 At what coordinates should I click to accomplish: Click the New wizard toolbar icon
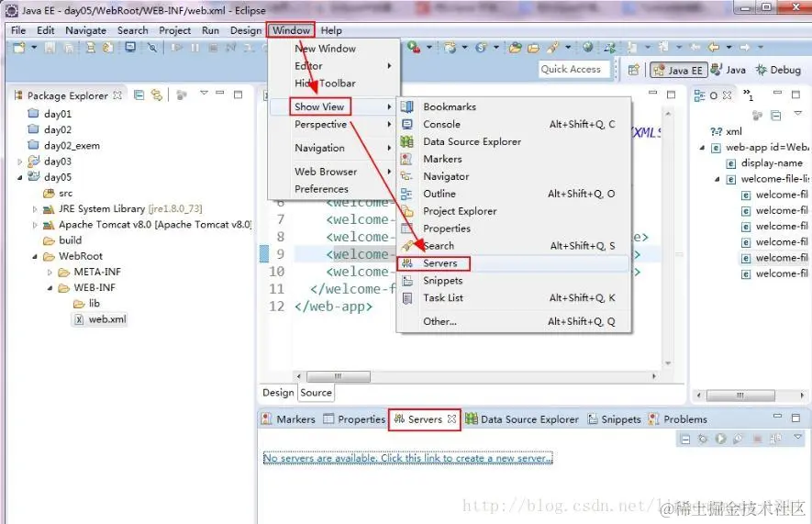19,48
